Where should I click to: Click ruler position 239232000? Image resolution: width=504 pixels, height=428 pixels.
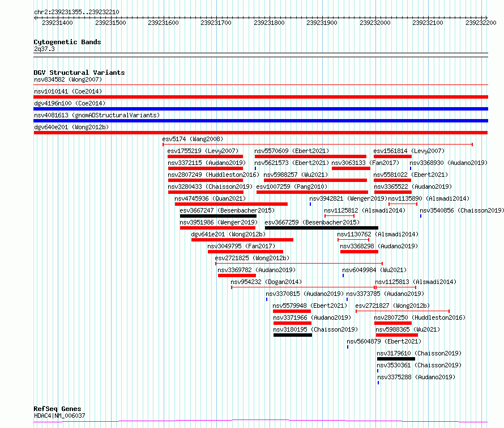pos(375,23)
